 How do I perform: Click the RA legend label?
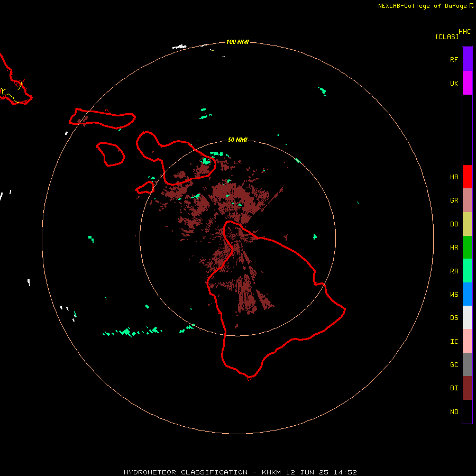point(454,271)
